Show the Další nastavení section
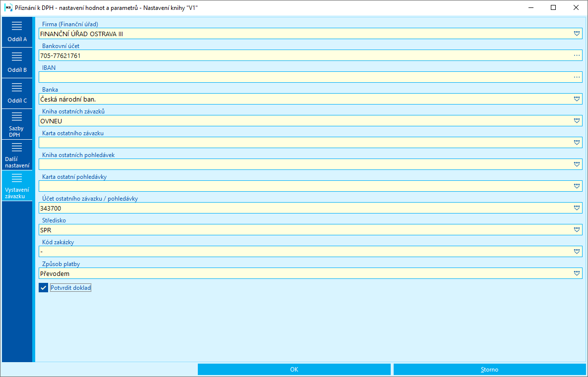 click(x=17, y=155)
